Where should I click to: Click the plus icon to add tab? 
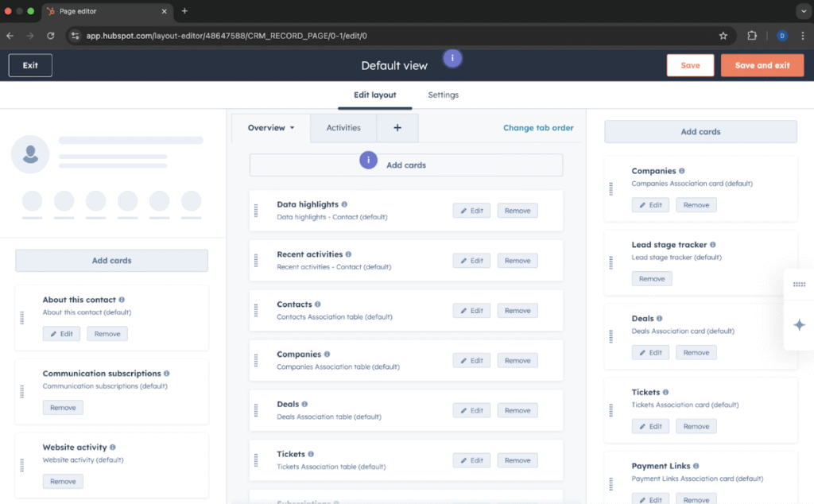(x=397, y=128)
